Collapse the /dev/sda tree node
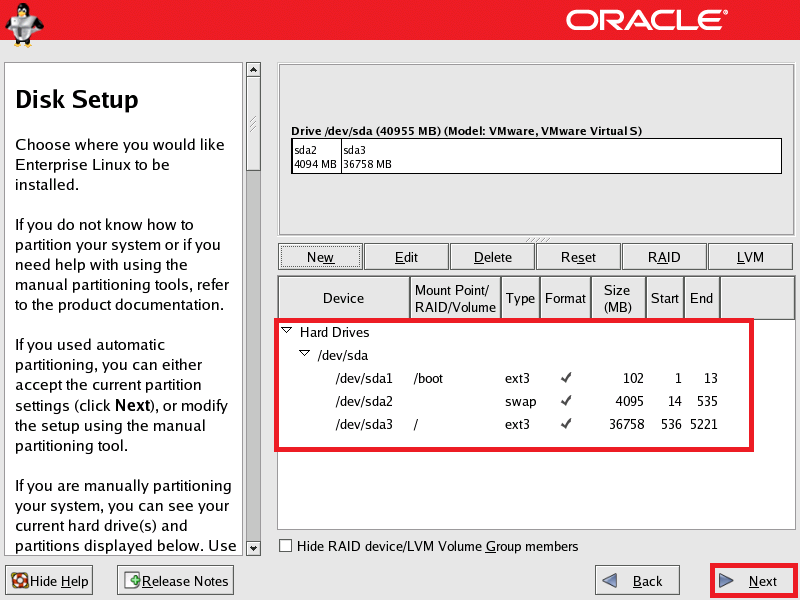The image size is (800, 600). pyautogui.click(x=305, y=354)
